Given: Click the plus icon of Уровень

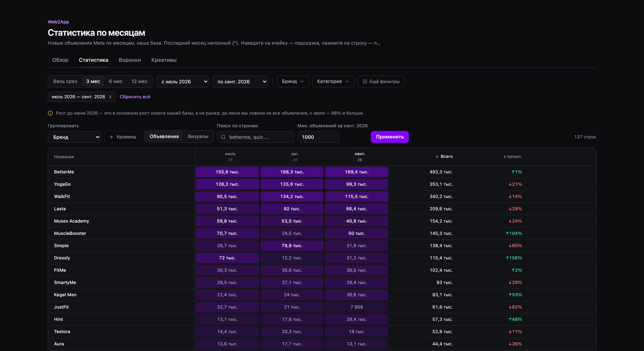Looking at the screenshot, I should (x=111, y=137).
